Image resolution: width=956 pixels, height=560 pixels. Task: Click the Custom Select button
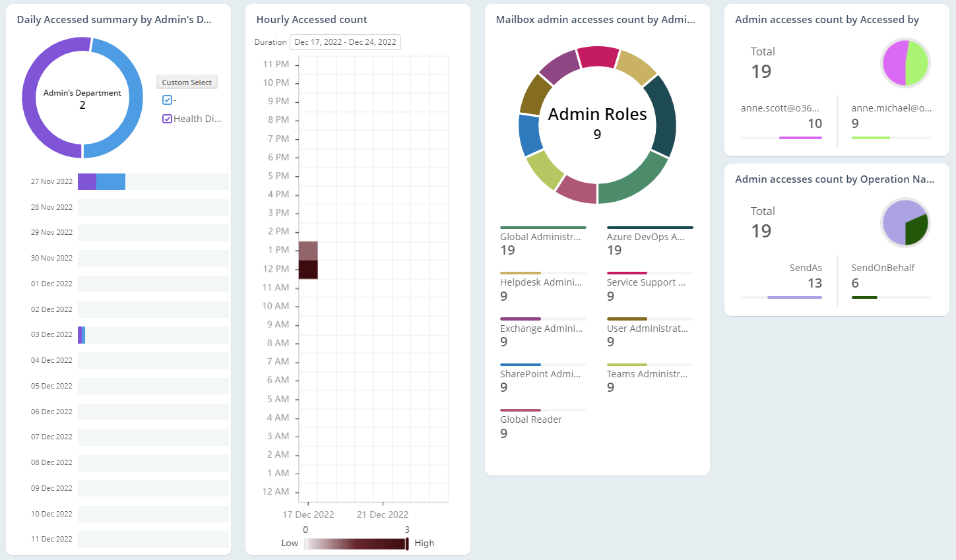187,82
